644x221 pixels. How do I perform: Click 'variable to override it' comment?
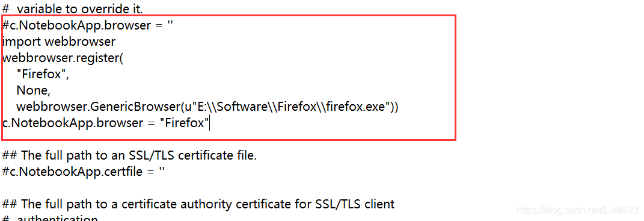(x=73, y=8)
